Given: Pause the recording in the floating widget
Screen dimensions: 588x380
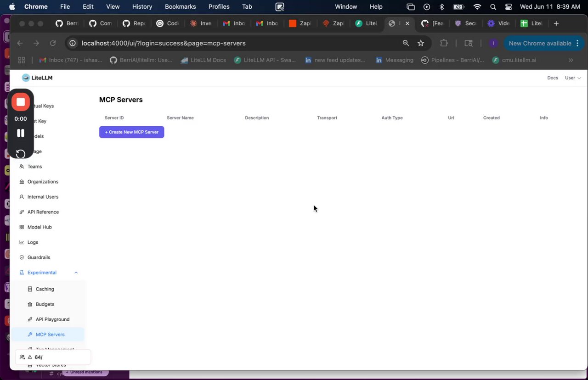Looking at the screenshot, I should click(x=21, y=133).
